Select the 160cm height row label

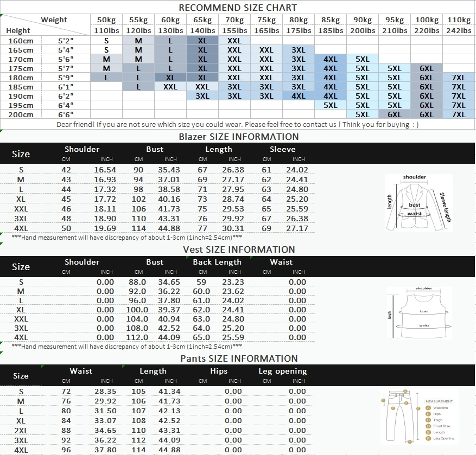[x=21, y=41]
